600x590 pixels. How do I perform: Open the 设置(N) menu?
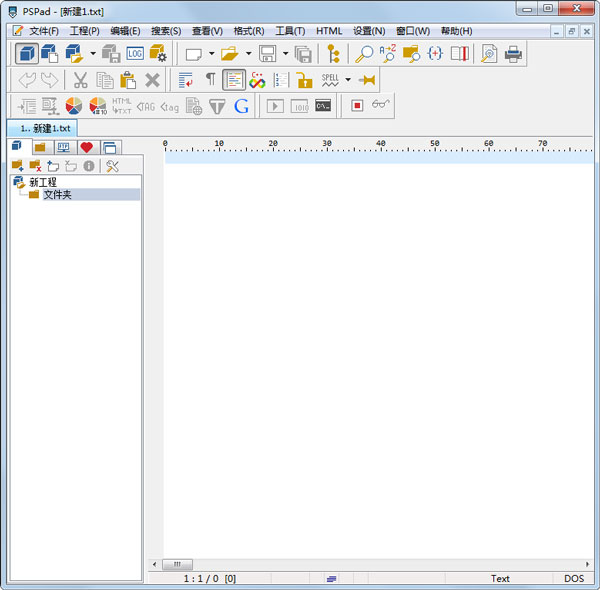369,31
